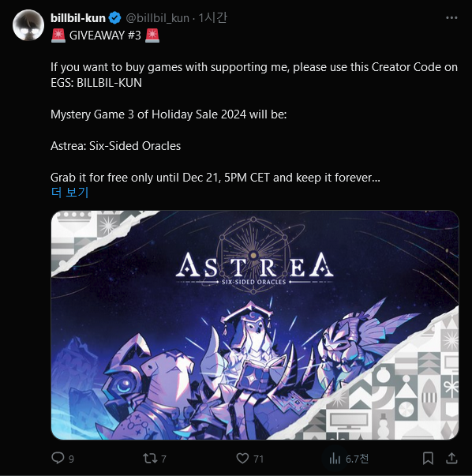The image size is (472, 476).
Task: Open the billbil-kun profile avatar
Action: (x=28, y=25)
